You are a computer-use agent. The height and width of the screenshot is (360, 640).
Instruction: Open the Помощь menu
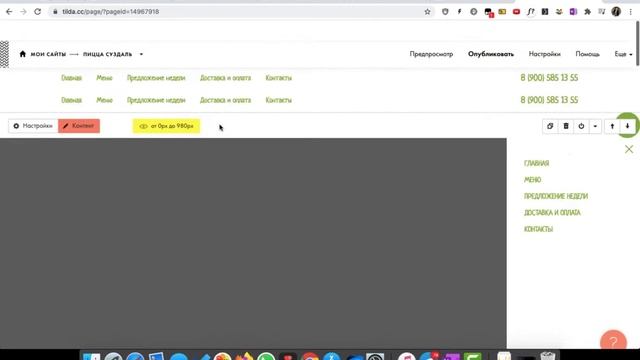pyautogui.click(x=587, y=54)
